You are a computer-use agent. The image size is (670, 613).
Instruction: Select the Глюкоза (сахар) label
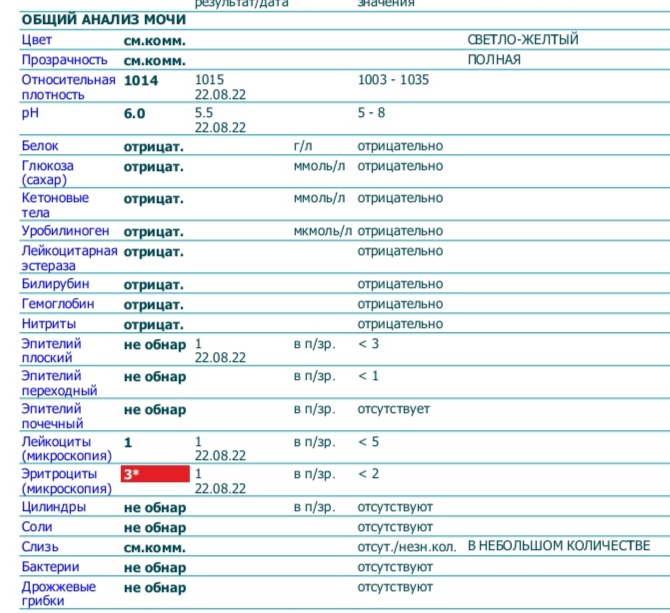coord(47,173)
